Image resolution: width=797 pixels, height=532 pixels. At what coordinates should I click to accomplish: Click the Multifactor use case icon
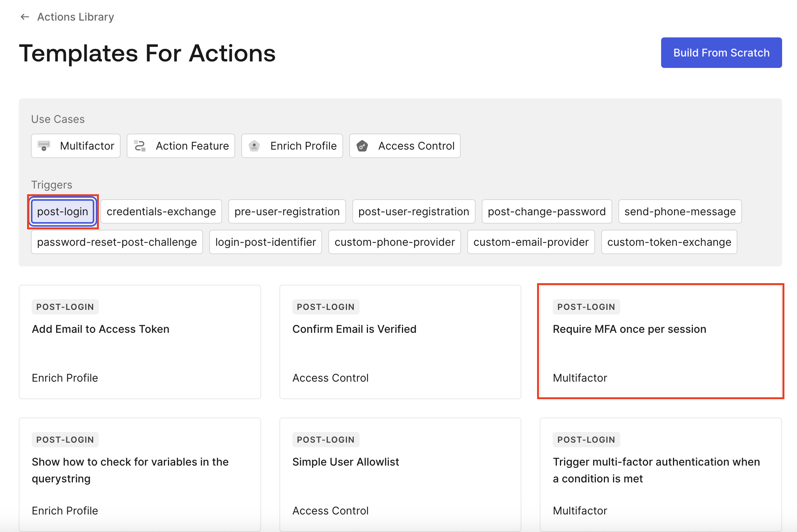44,146
